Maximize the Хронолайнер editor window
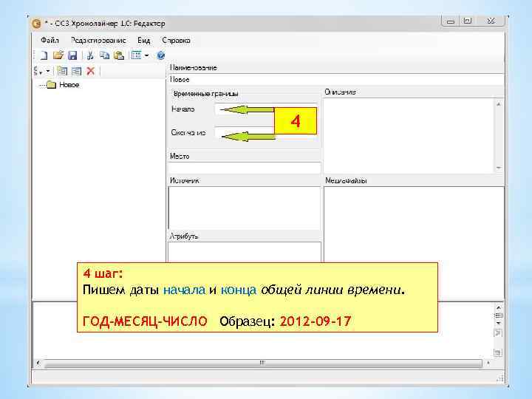The image size is (532, 399). click(468, 21)
